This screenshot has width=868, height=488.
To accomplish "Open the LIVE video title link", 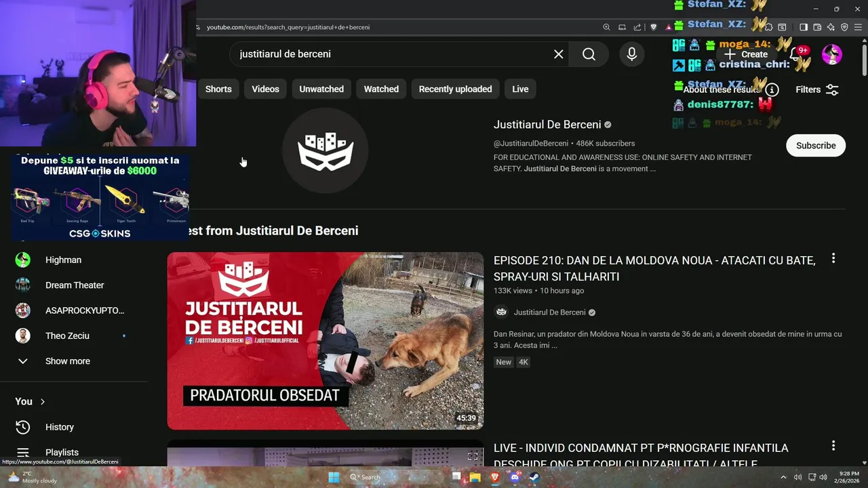I will click(x=641, y=455).
